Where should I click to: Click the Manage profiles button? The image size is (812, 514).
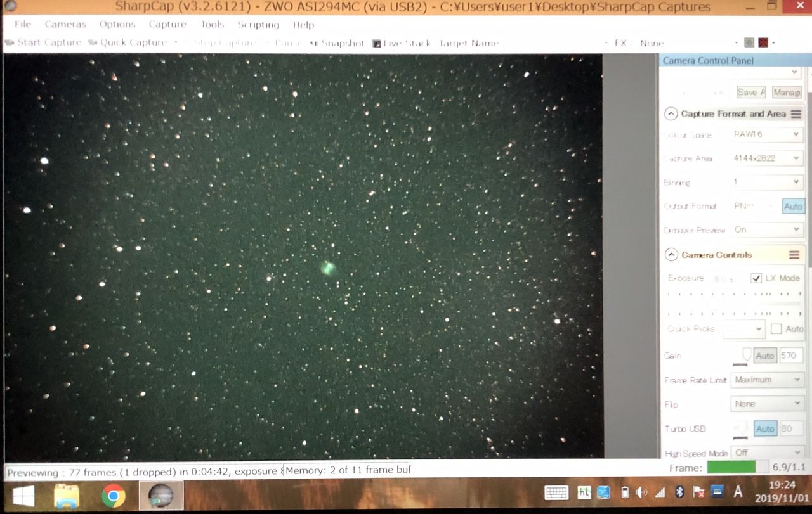(x=787, y=92)
